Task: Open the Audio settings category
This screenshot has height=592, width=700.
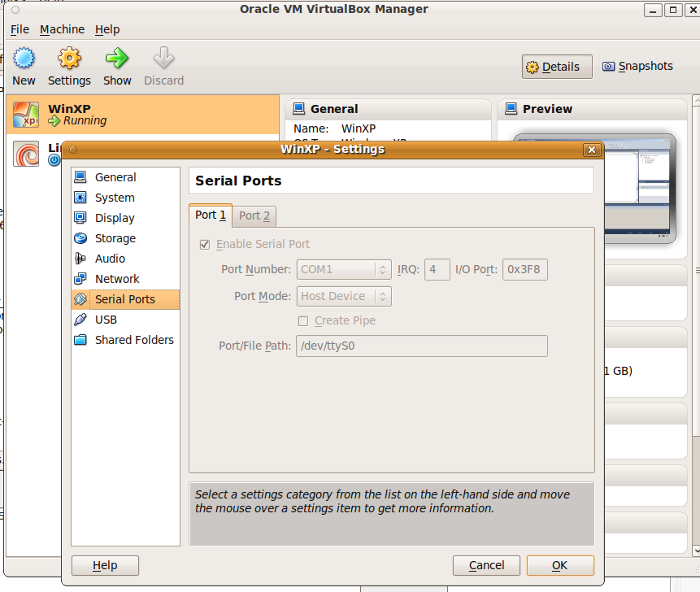Action: tap(125, 259)
